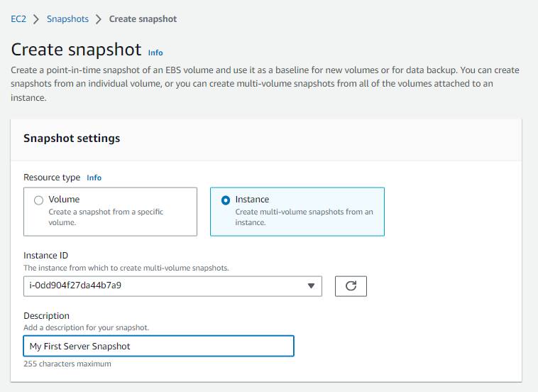Click the Create snapshot page heading
The height and width of the screenshot is (392, 538).
(x=77, y=50)
